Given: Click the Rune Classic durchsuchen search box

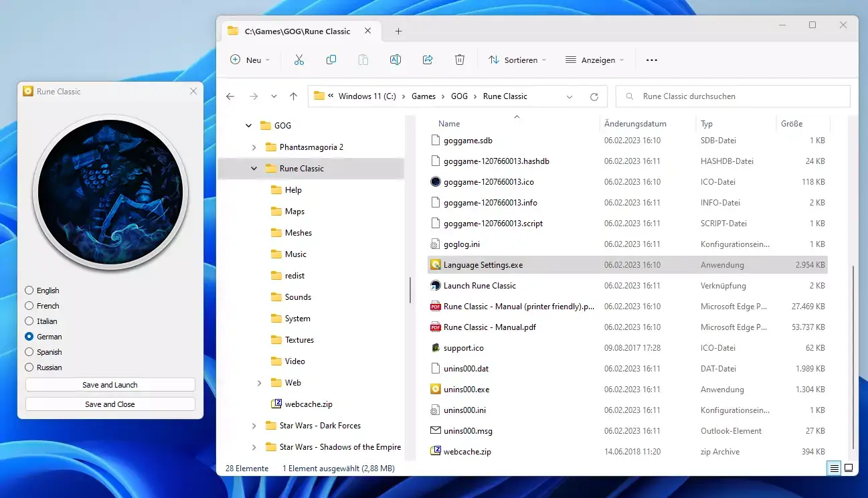Looking at the screenshot, I should 733,96.
